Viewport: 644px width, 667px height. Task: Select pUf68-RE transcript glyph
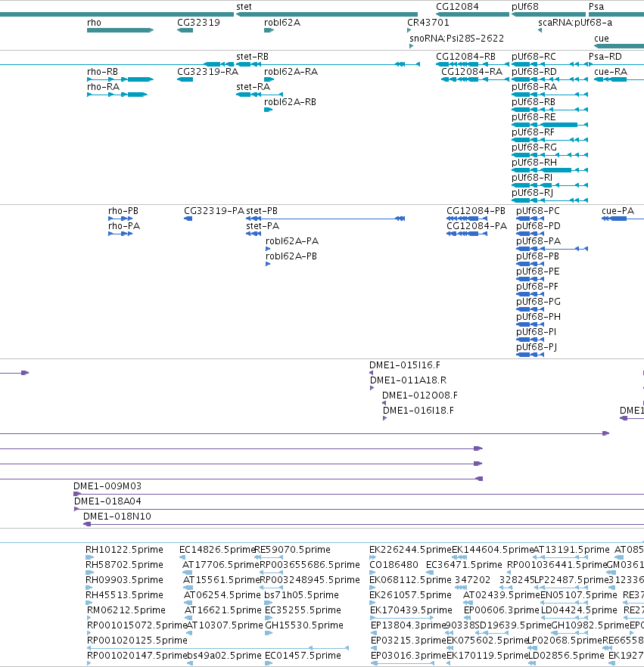click(x=549, y=125)
